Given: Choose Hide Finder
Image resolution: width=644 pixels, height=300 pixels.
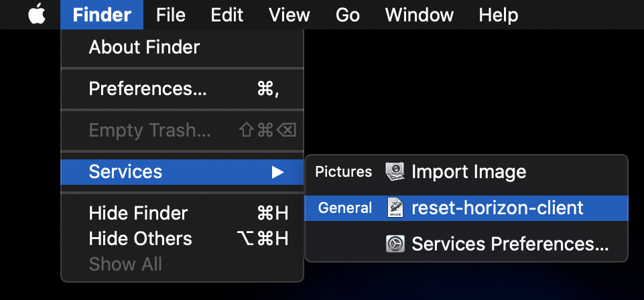Looking at the screenshot, I should pyautogui.click(x=182, y=214).
